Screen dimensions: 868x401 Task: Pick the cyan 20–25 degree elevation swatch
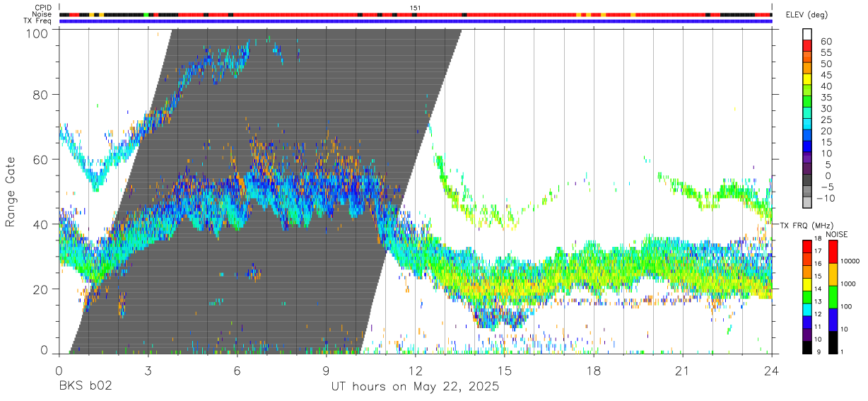pos(807,125)
